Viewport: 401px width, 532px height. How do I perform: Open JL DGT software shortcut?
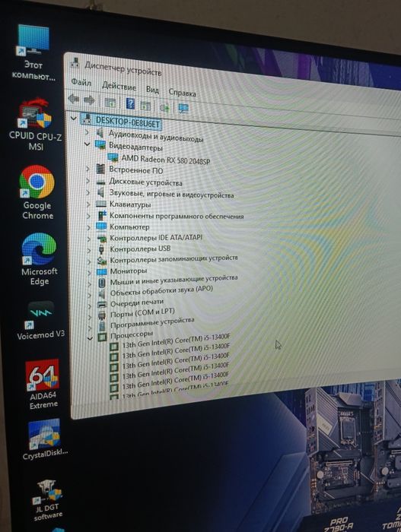[48, 500]
